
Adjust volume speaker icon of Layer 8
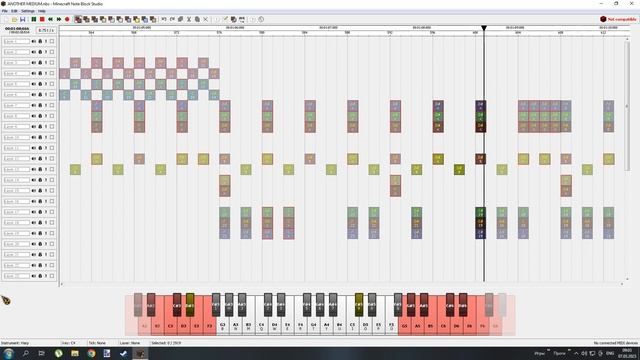(34, 116)
